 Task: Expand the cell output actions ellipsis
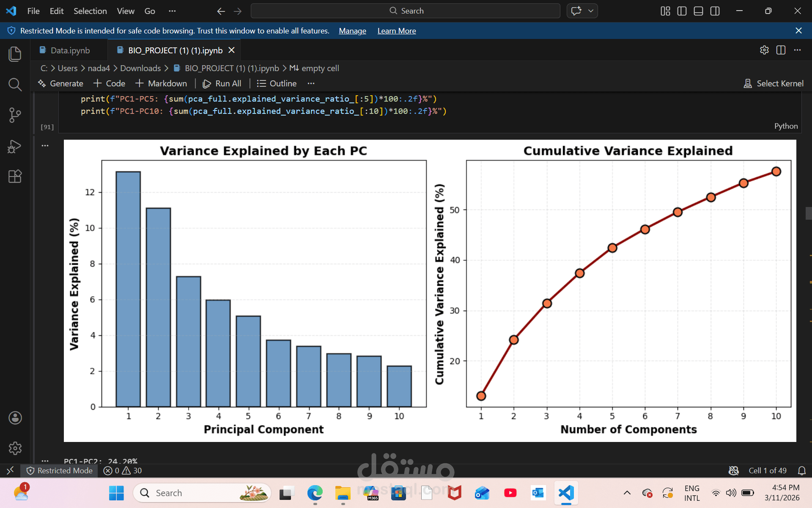tap(45, 146)
